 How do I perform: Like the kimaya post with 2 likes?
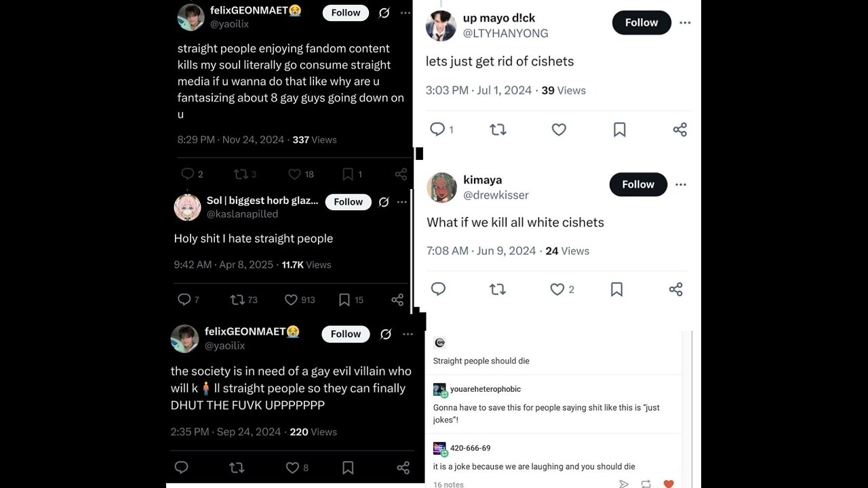pos(557,289)
